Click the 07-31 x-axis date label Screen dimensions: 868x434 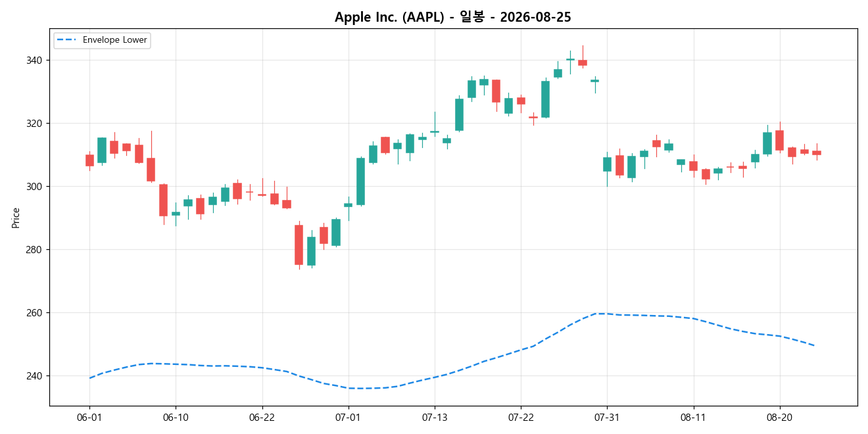(x=607, y=418)
